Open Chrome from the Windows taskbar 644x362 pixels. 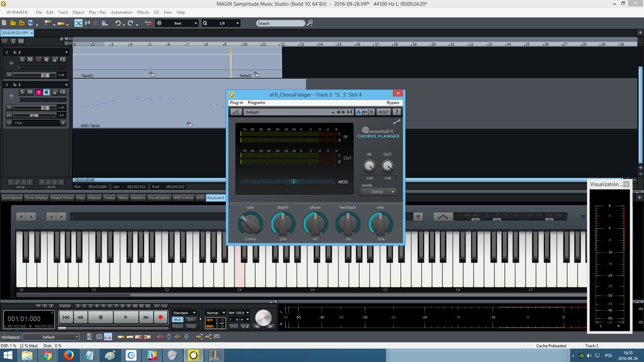point(47,355)
